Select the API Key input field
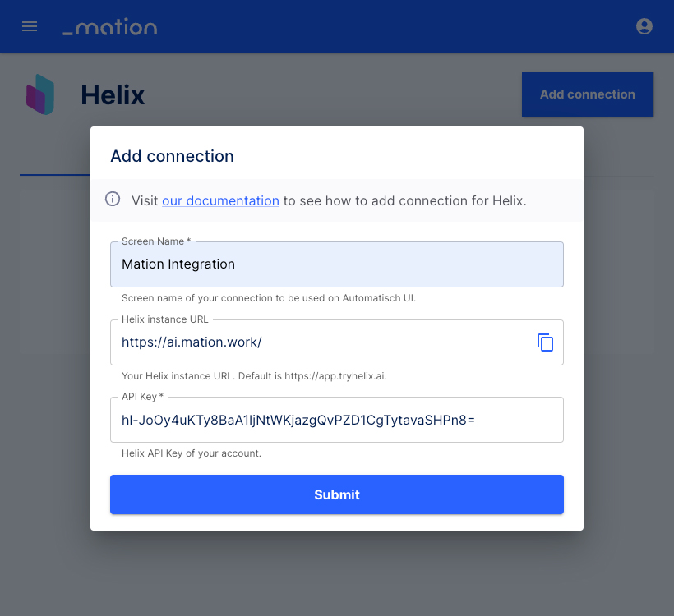This screenshot has width=674, height=616. 336,420
